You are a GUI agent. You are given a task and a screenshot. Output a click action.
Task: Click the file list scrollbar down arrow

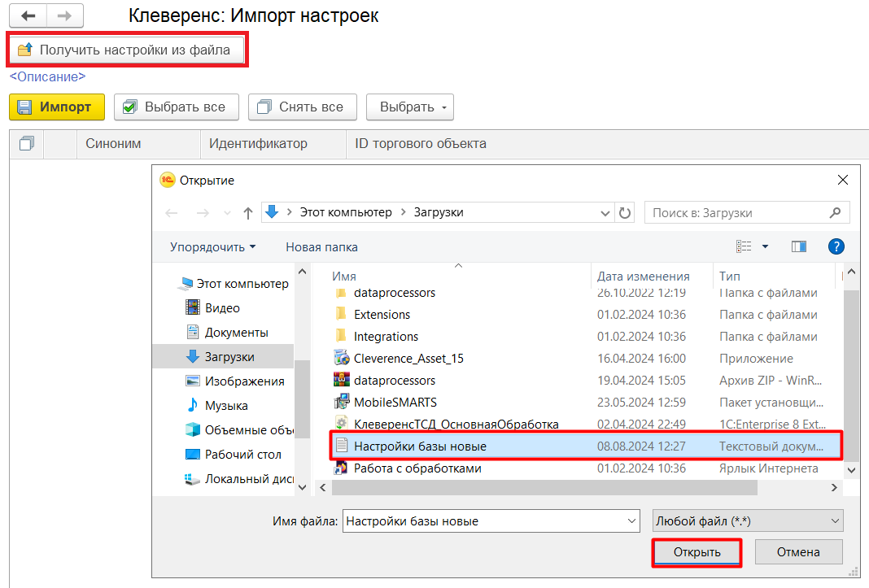click(x=851, y=470)
